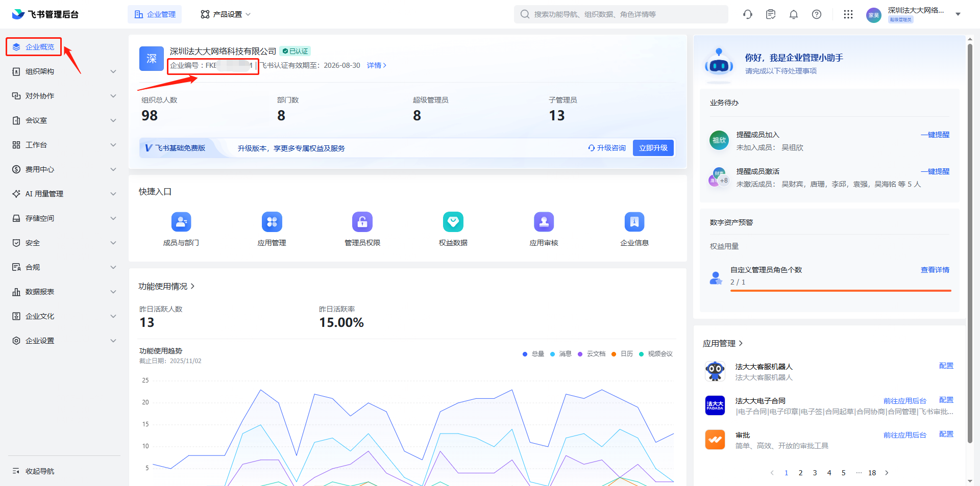Image resolution: width=980 pixels, height=486 pixels.
Task: Click the 立即升级 button
Action: tap(653, 148)
